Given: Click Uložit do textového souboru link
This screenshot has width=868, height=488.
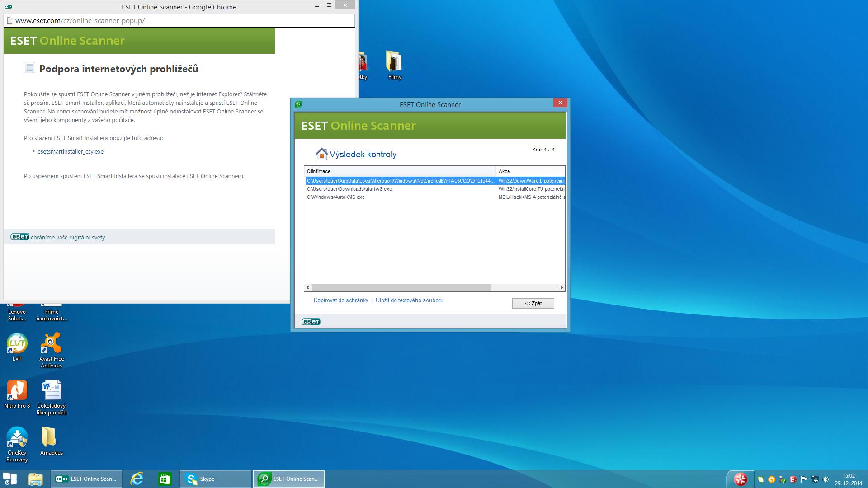Looking at the screenshot, I should point(409,300).
